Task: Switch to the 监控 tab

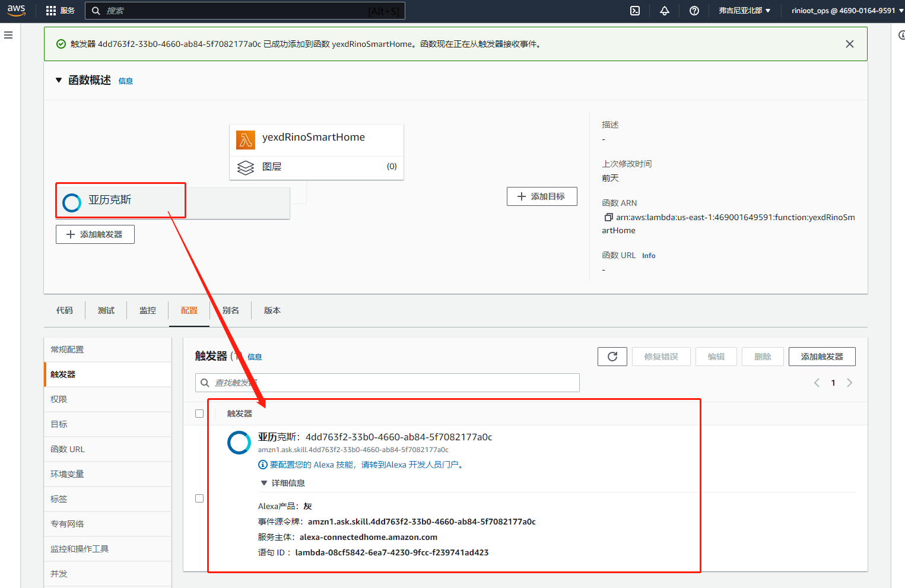Action: click(x=148, y=310)
